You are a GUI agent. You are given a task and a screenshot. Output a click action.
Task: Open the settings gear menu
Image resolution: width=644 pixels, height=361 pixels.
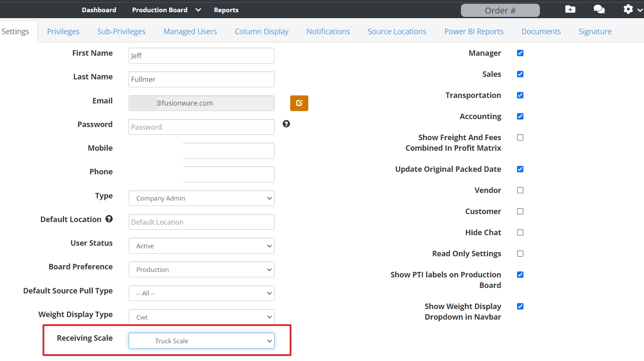(632, 9)
